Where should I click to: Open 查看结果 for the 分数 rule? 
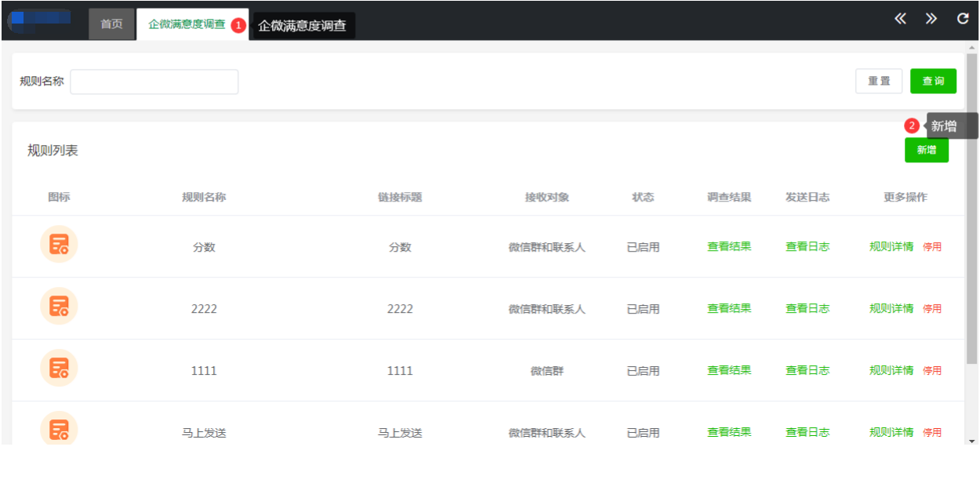[x=728, y=246]
